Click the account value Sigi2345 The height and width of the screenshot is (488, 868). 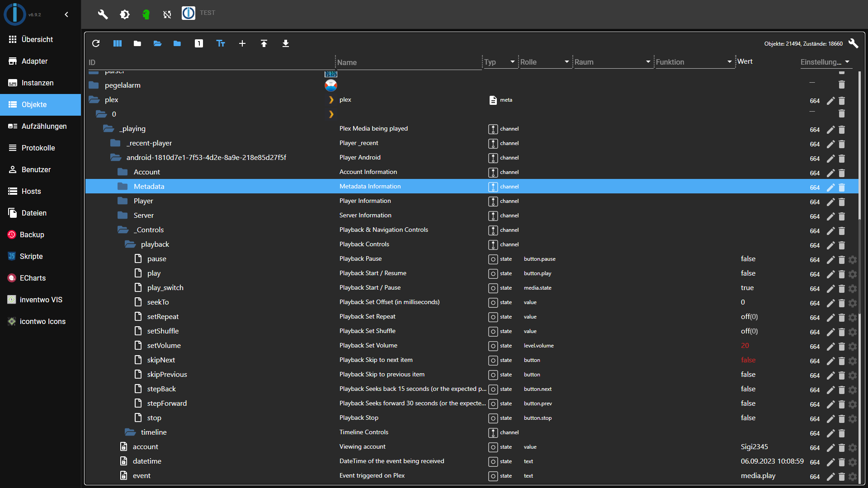(x=754, y=447)
